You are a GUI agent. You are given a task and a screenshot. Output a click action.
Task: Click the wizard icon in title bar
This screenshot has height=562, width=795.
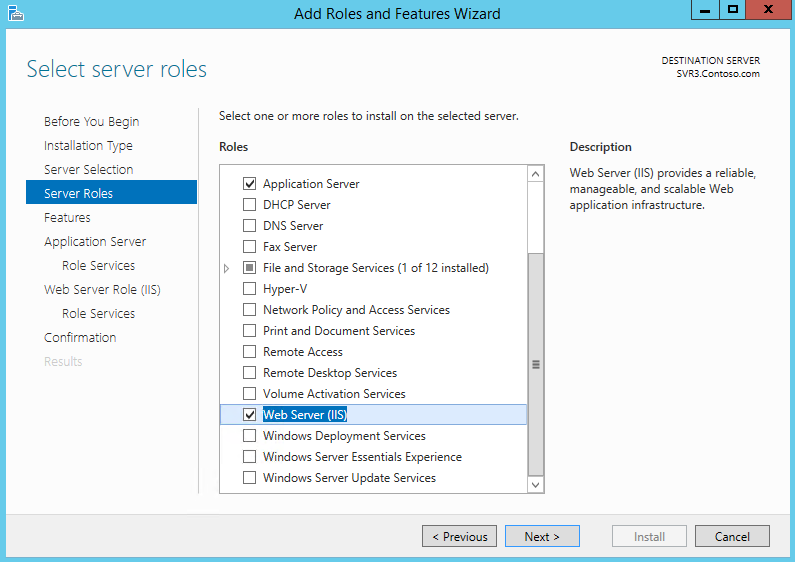coord(16,13)
